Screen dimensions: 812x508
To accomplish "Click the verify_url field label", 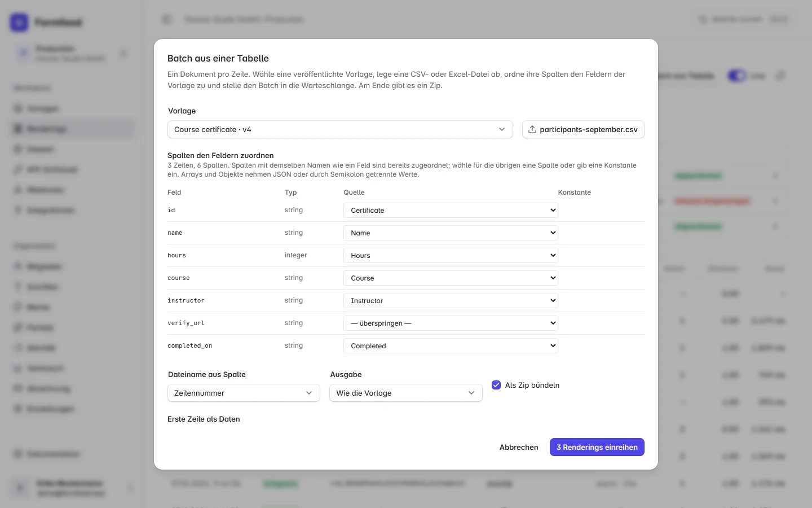I will [x=186, y=323].
